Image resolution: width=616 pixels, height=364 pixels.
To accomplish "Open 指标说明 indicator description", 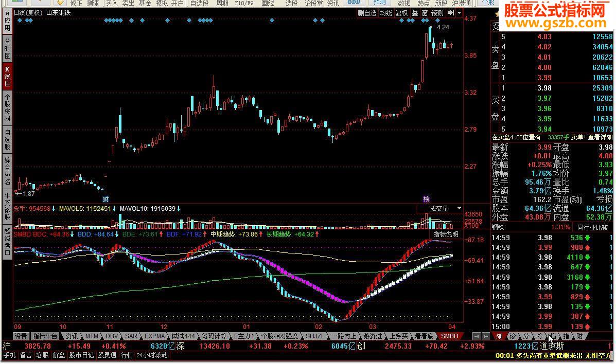I will 446,234.
